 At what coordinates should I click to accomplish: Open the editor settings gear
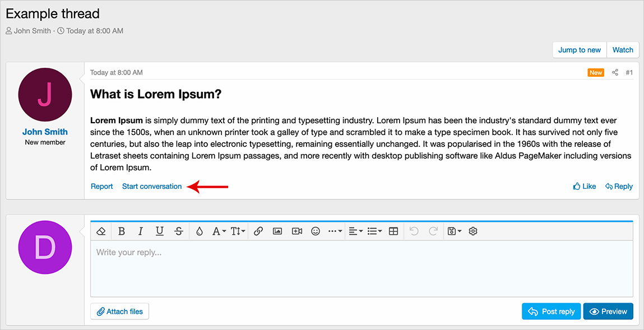coord(472,231)
